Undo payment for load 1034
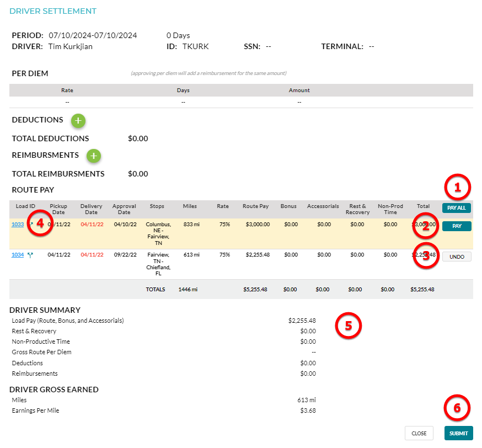This screenshot has height=448, width=482. point(457,257)
